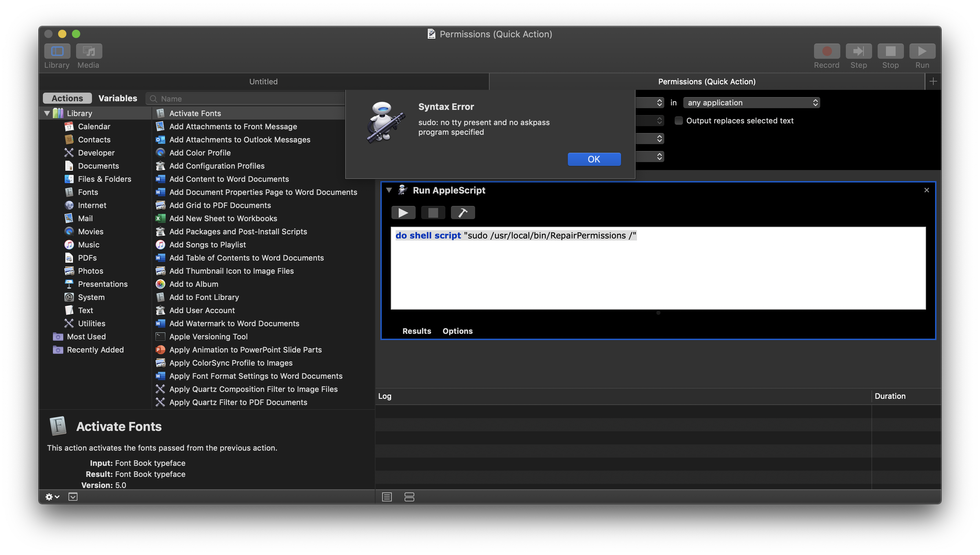
Task: Select the Presentations category
Action: pyautogui.click(x=103, y=284)
